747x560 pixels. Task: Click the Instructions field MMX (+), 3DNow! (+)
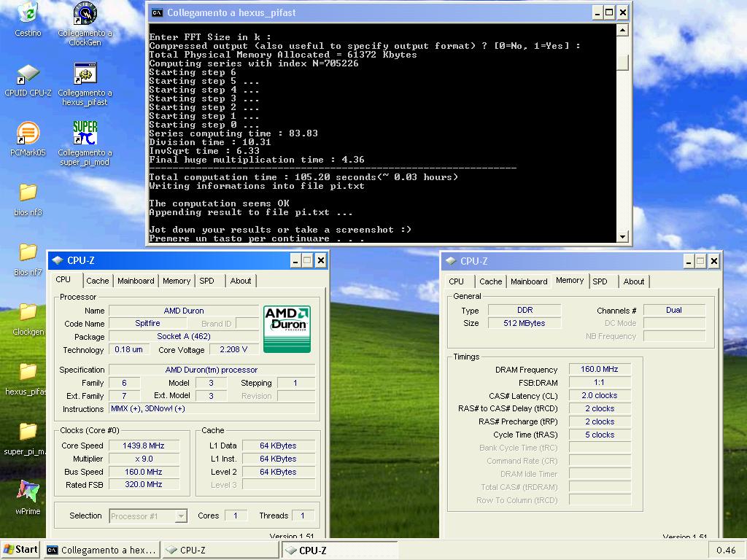(x=212, y=408)
